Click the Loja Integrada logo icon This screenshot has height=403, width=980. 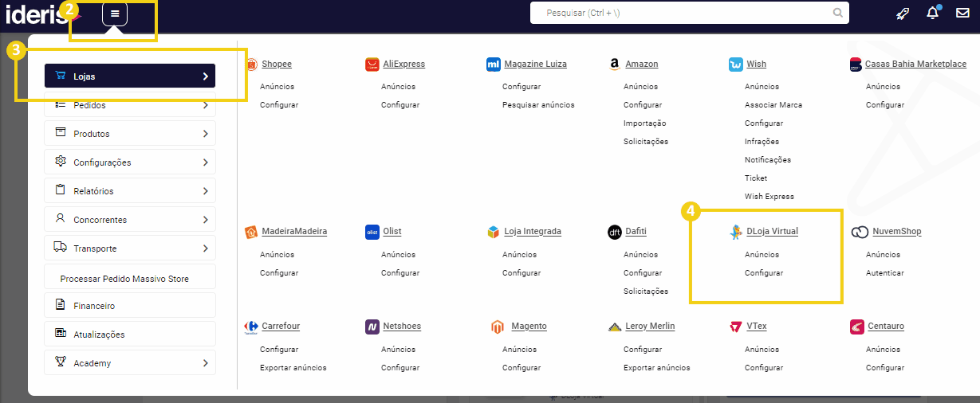point(493,232)
